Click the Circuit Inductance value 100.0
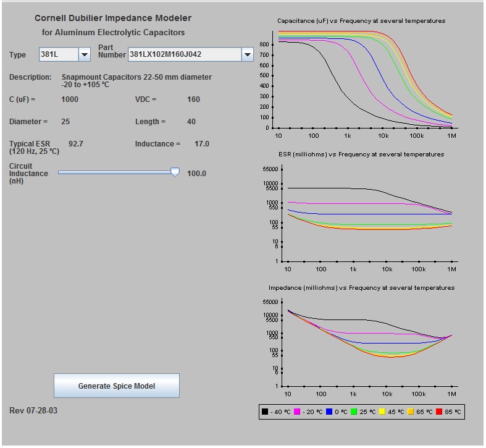The width and height of the screenshot is (486, 448). 196,174
